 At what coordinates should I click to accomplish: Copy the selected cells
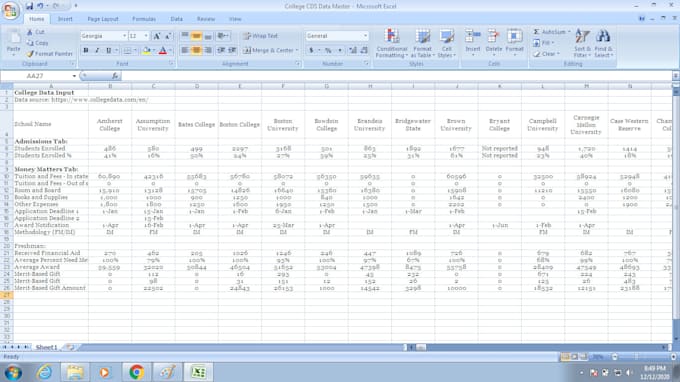pyautogui.click(x=37, y=43)
